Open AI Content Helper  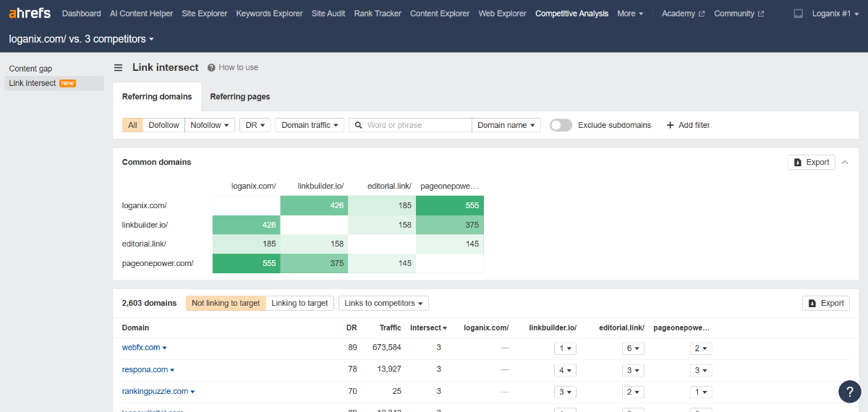click(x=141, y=14)
